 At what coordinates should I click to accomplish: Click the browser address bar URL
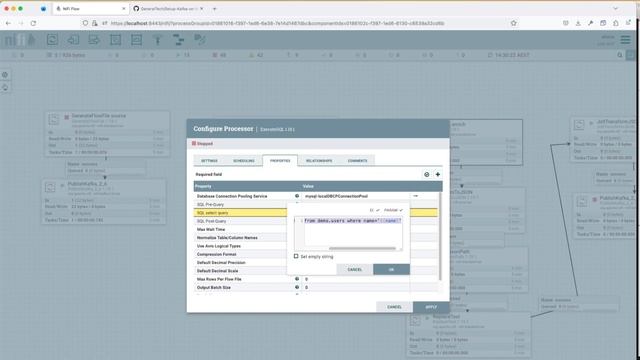click(x=278, y=23)
